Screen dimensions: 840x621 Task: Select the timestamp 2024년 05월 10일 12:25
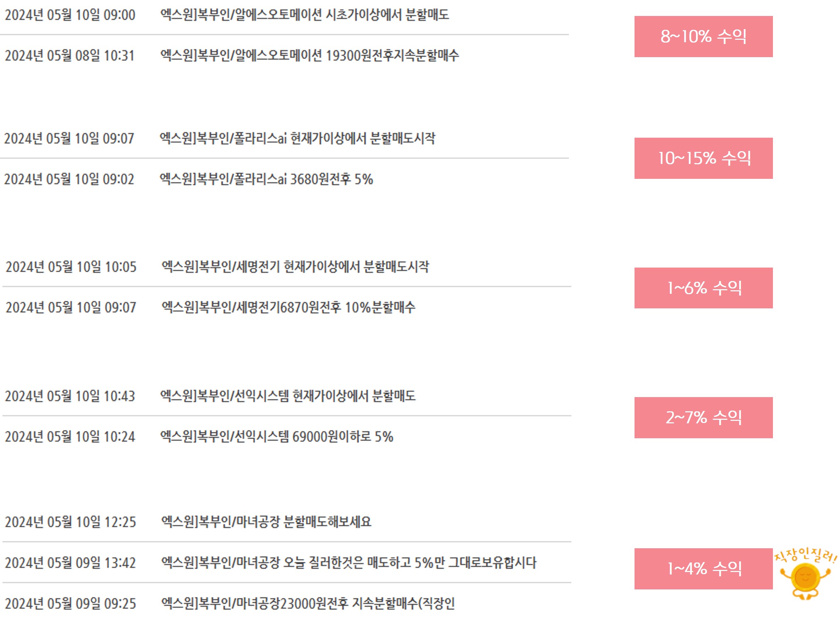70,522
